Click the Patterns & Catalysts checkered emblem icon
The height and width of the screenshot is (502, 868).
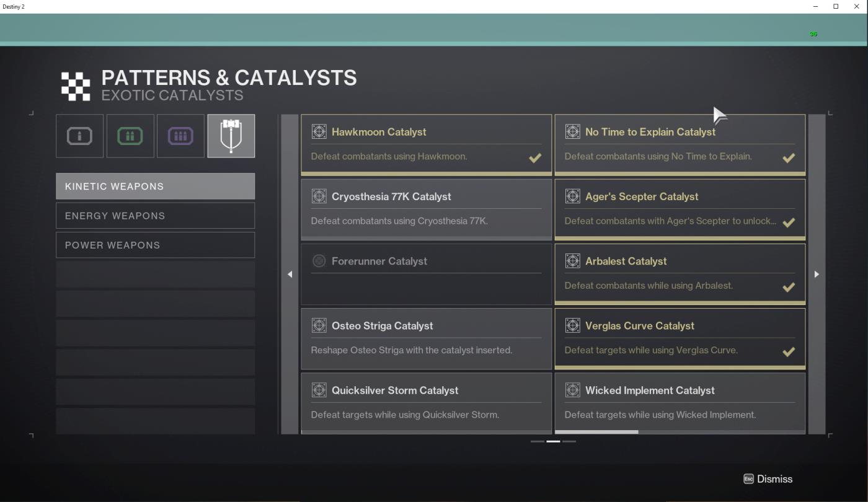pos(76,86)
